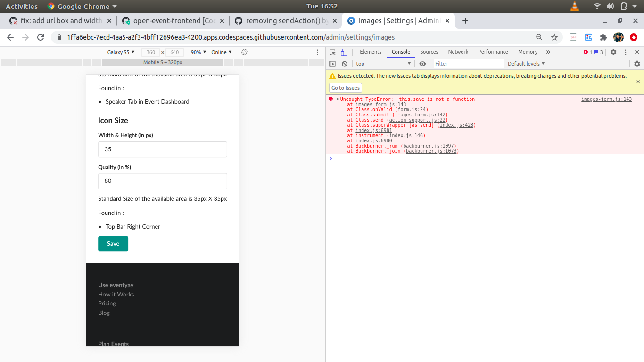Open the console sidebar icon
Image resolution: width=644 pixels, height=362 pixels.
(332, 63)
